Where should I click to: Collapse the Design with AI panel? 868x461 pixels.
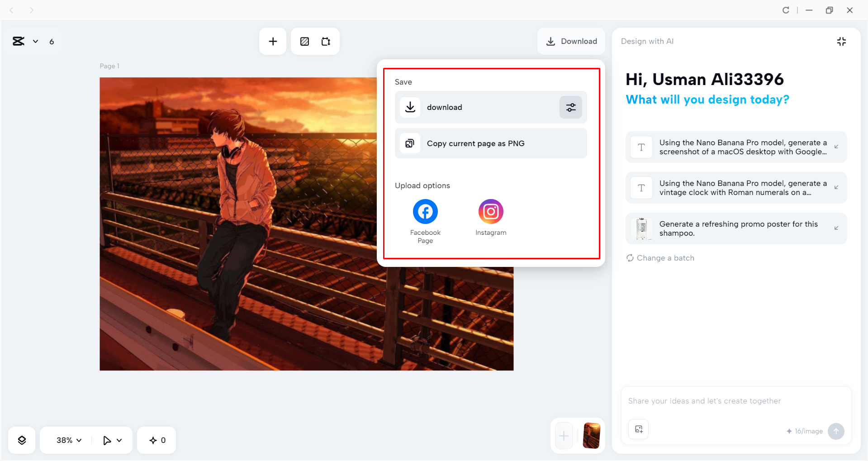(841, 42)
